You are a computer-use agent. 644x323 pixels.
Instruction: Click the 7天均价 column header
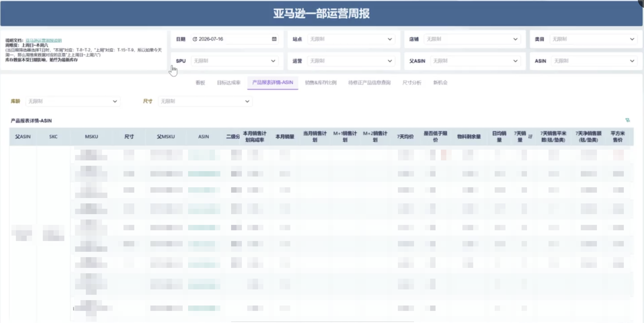point(405,136)
